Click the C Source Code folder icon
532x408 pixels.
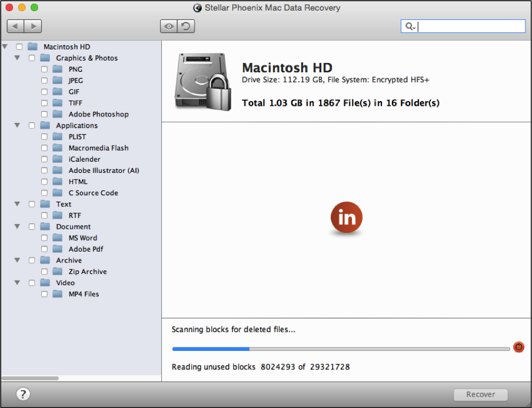(58, 192)
